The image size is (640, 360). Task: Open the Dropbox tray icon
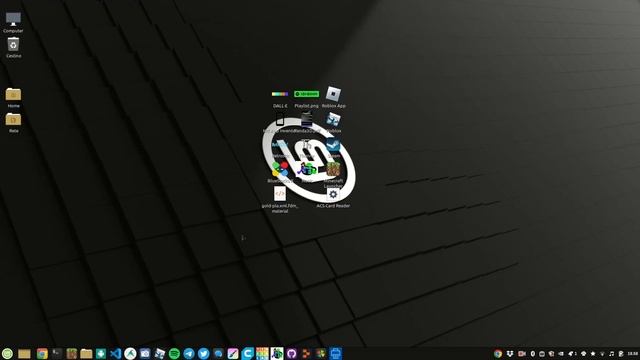tap(510, 354)
